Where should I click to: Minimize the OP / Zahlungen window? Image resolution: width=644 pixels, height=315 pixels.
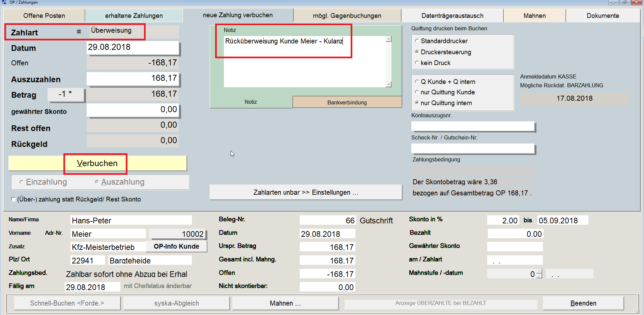[x=613, y=2]
